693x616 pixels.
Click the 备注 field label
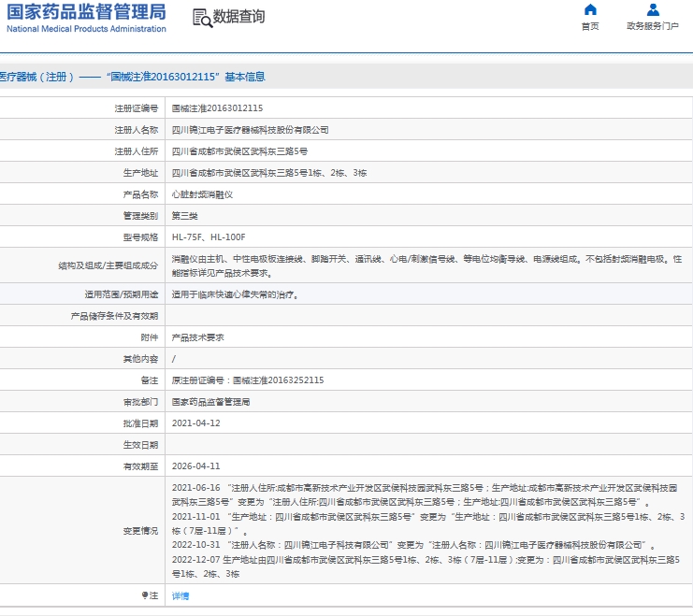tap(150, 380)
